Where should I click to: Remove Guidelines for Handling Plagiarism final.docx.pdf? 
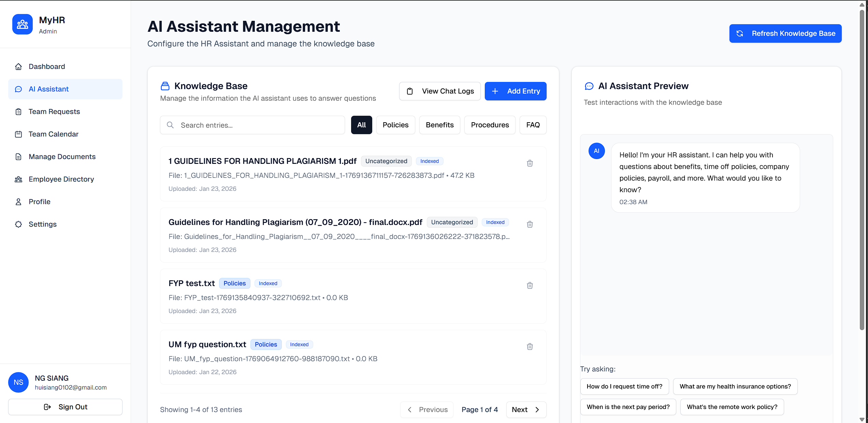[530, 224]
